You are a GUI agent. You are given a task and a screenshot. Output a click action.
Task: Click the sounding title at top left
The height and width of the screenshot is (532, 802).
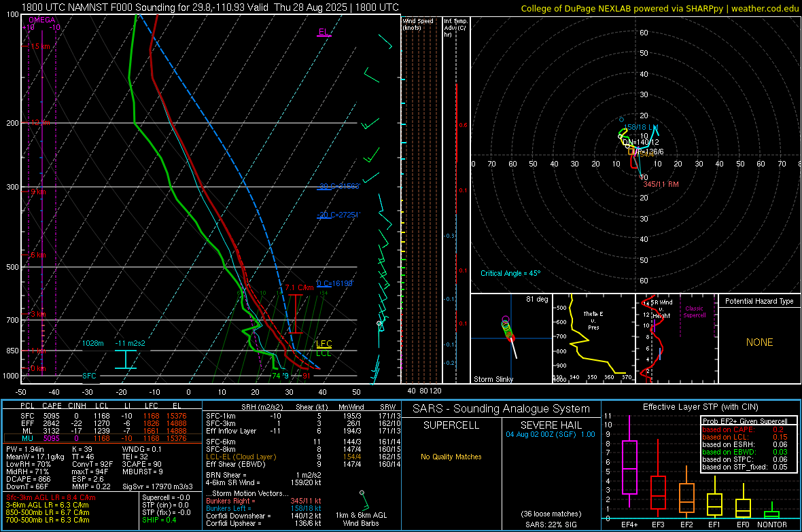point(210,7)
